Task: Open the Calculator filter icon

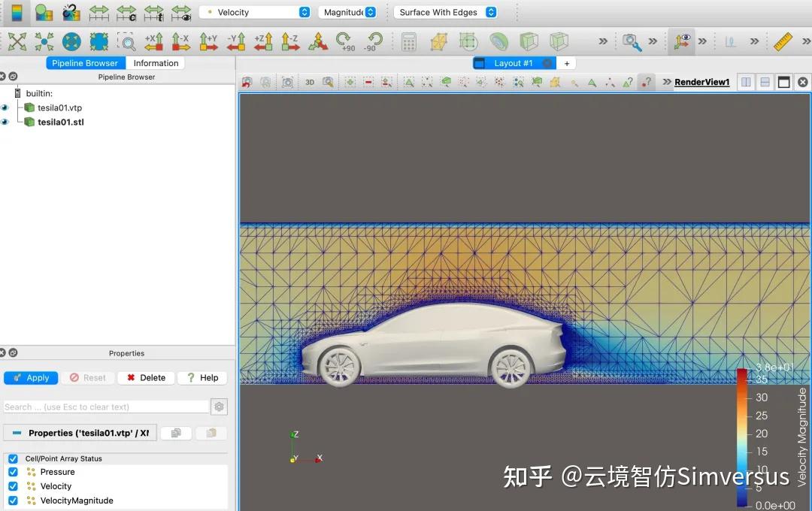Action: click(x=409, y=41)
